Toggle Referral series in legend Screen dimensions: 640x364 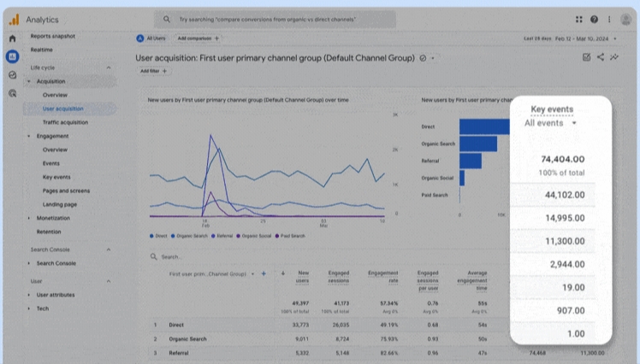tap(222, 236)
